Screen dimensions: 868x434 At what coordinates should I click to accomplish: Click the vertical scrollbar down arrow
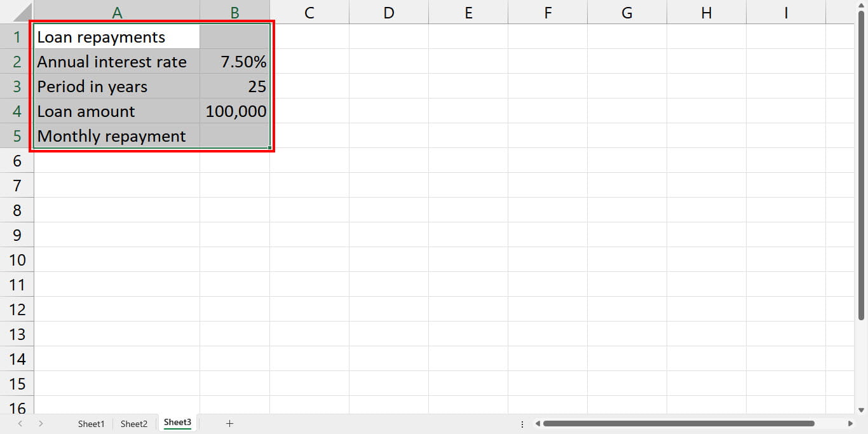tap(861, 410)
